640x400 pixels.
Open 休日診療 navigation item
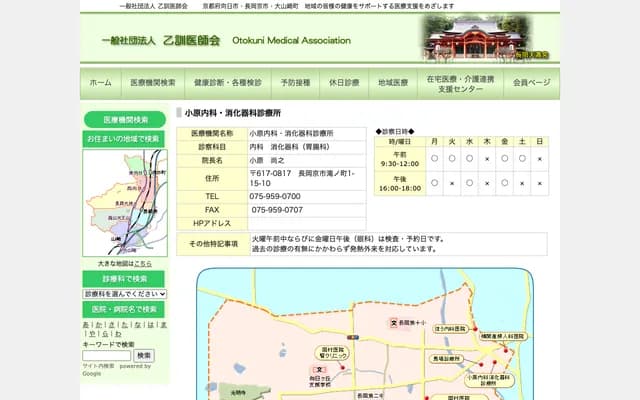click(346, 83)
